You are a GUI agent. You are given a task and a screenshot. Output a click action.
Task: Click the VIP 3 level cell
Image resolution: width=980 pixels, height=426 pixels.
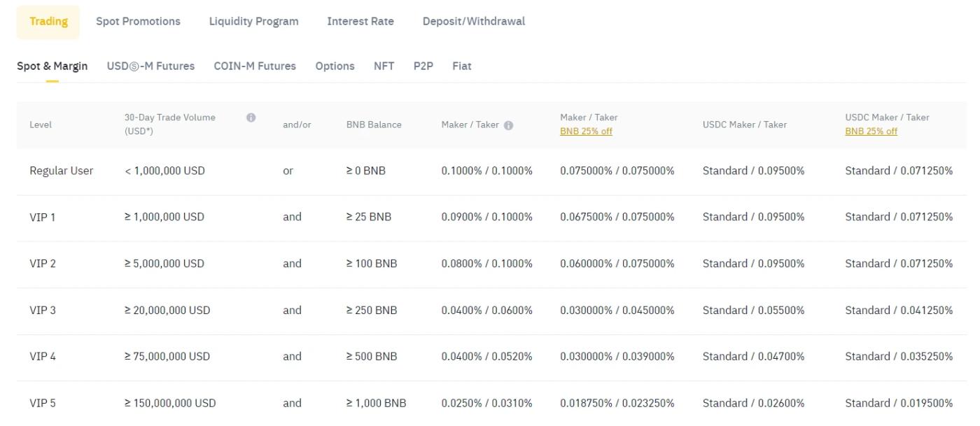click(x=42, y=310)
